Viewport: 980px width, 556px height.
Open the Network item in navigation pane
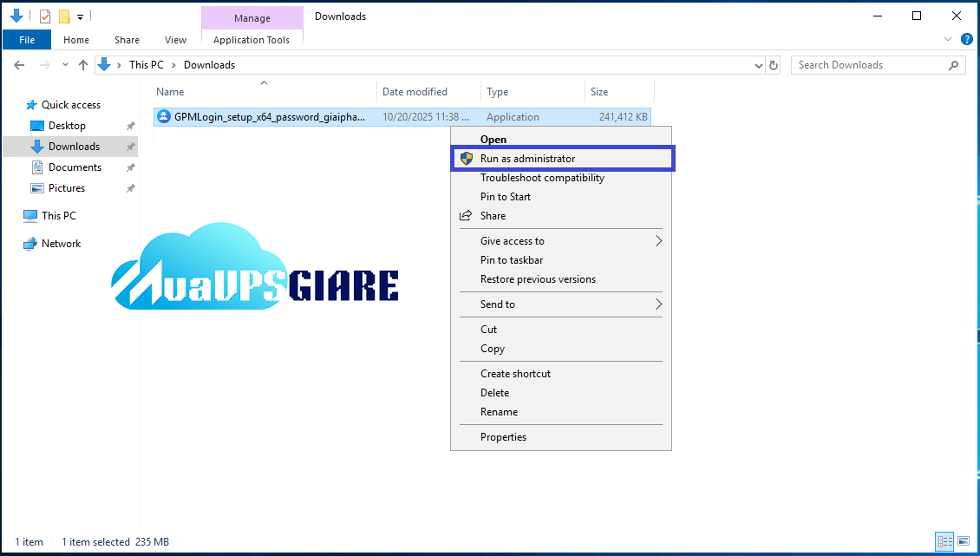(x=61, y=244)
